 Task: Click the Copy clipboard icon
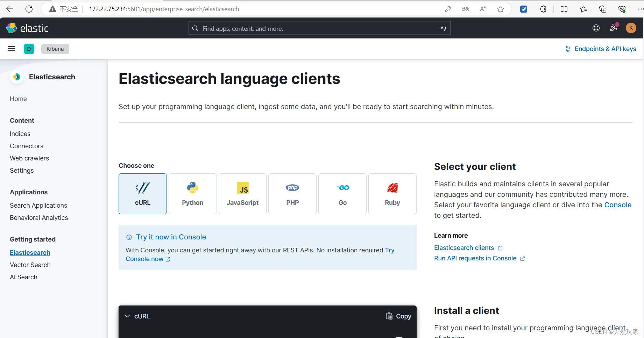click(x=389, y=316)
